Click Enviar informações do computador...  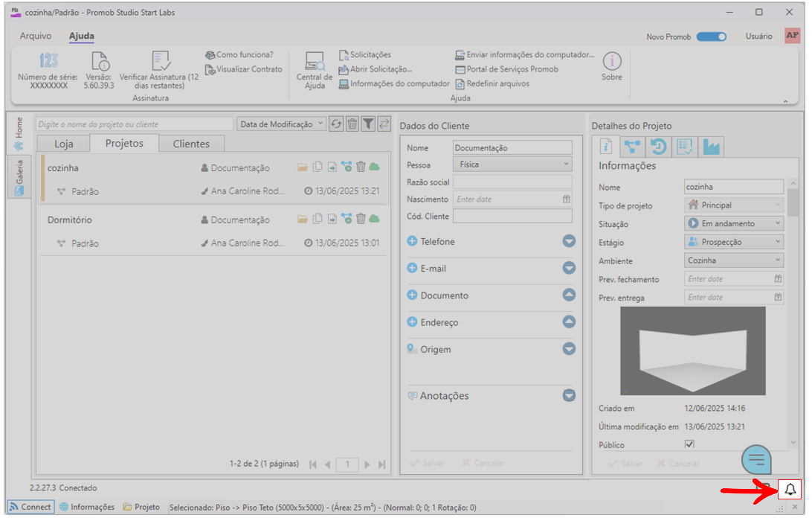(x=524, y=54)
